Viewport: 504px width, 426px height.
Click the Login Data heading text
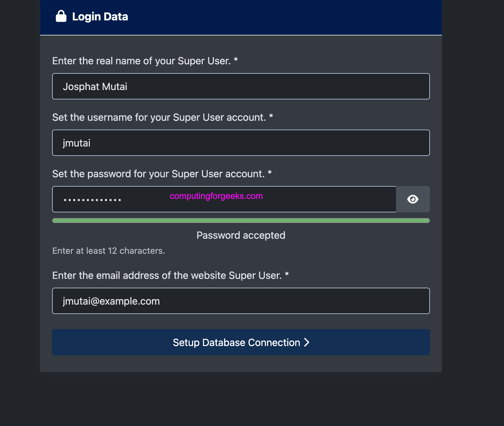point(100,17)
